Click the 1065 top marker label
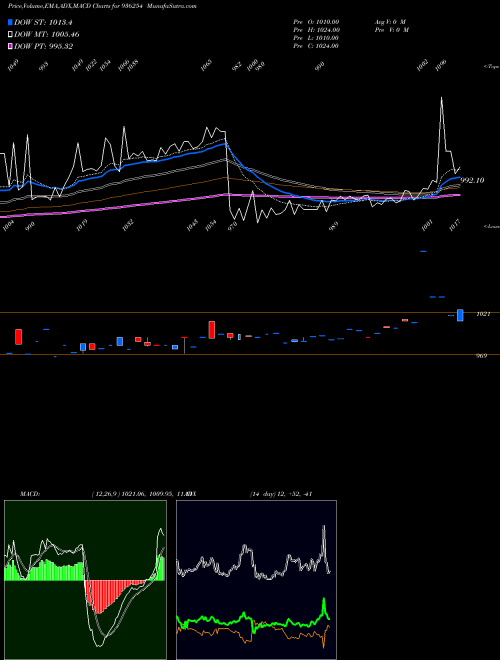This screenshot has height=660, width=500. click(x=206, y=65)
